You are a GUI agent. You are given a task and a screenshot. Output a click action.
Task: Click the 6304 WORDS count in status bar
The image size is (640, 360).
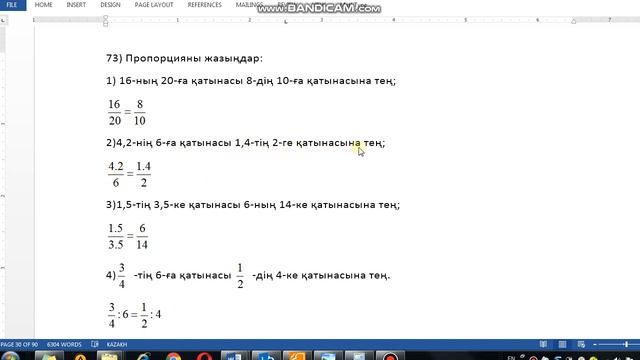(64, 344)
